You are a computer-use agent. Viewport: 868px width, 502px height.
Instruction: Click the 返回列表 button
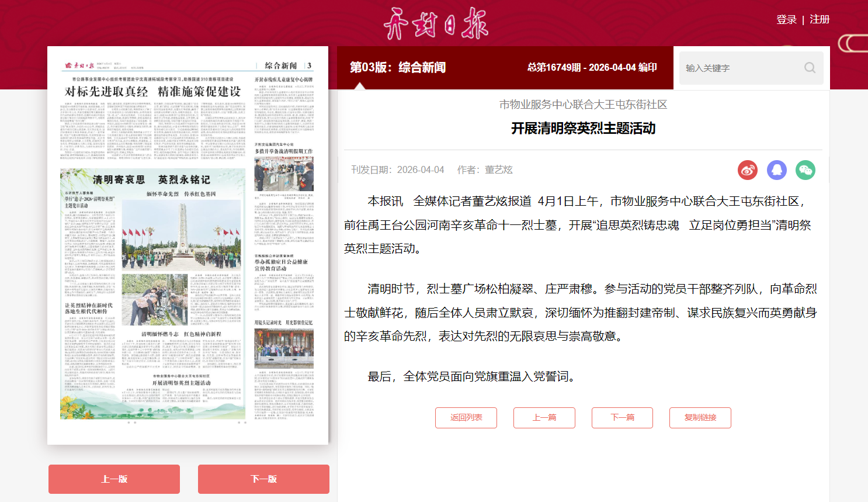pyautogui.click(x=466, y=418)
